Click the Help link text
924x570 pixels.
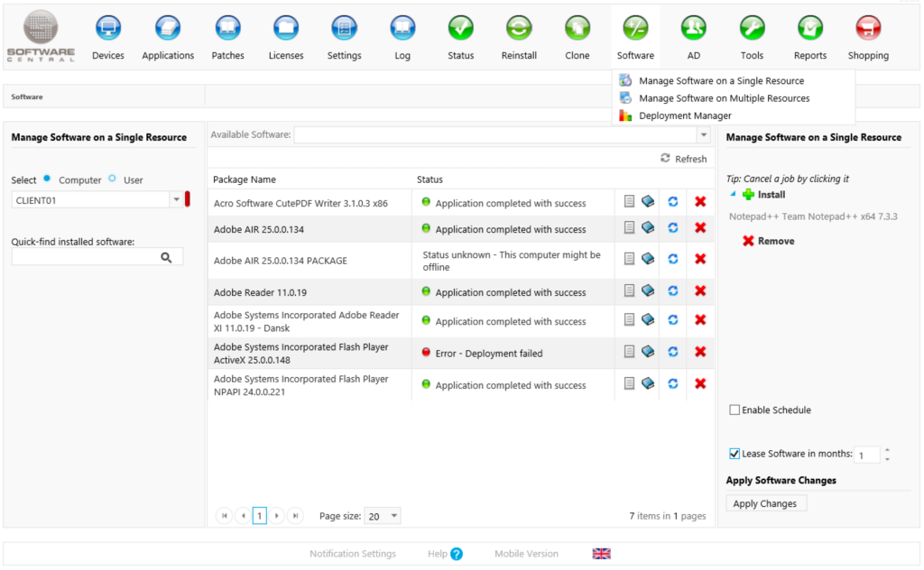[x=438, y=554]
